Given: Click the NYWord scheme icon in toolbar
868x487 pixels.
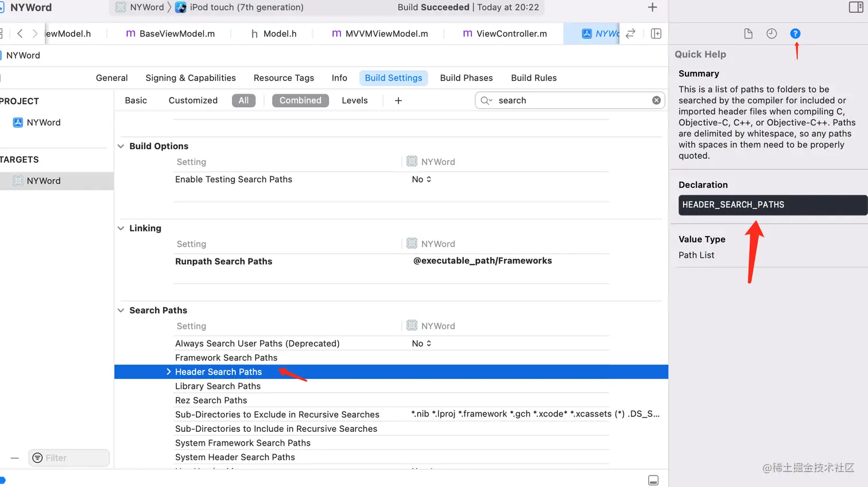Looking at the screenshot, I should pos(121,7).
